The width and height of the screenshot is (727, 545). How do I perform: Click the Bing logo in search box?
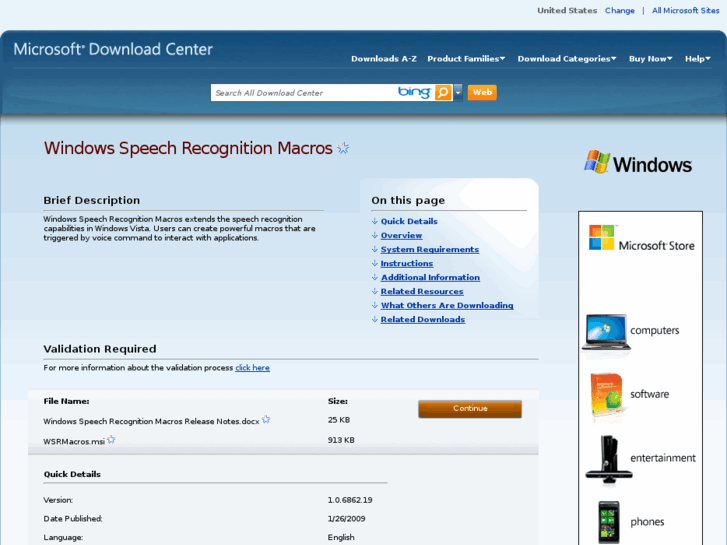(x=414, y=92)
